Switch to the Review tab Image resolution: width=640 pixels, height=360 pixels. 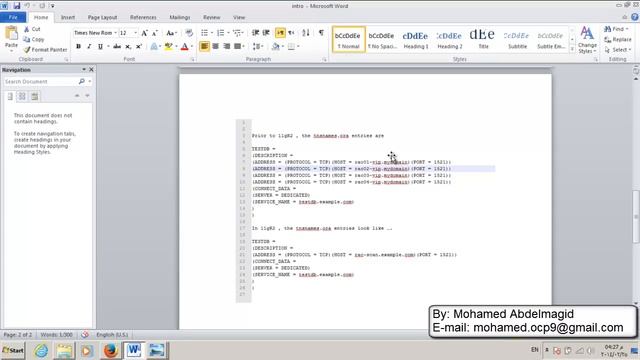click(211, 17)
